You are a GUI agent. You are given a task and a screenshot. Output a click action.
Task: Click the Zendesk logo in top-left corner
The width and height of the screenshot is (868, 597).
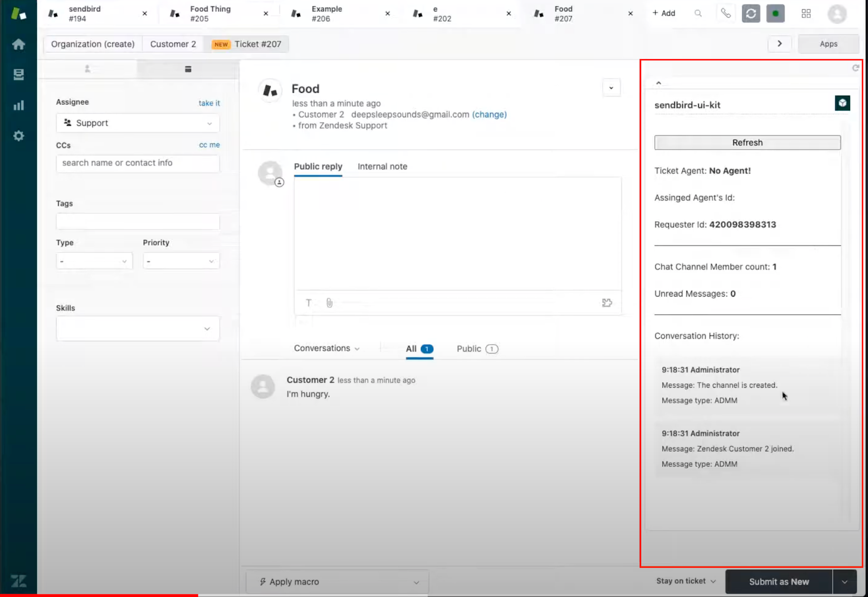[18, 14]
